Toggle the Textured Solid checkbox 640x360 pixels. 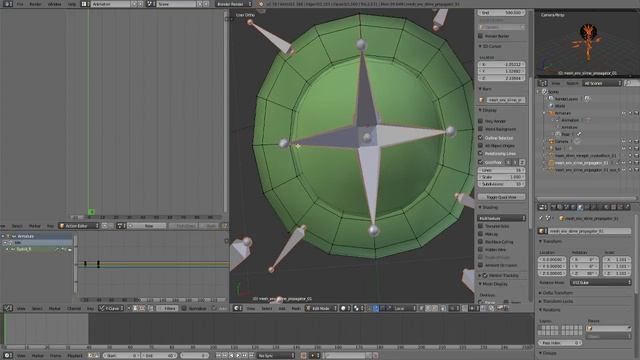pyautogui.click(x=481, y=226)
